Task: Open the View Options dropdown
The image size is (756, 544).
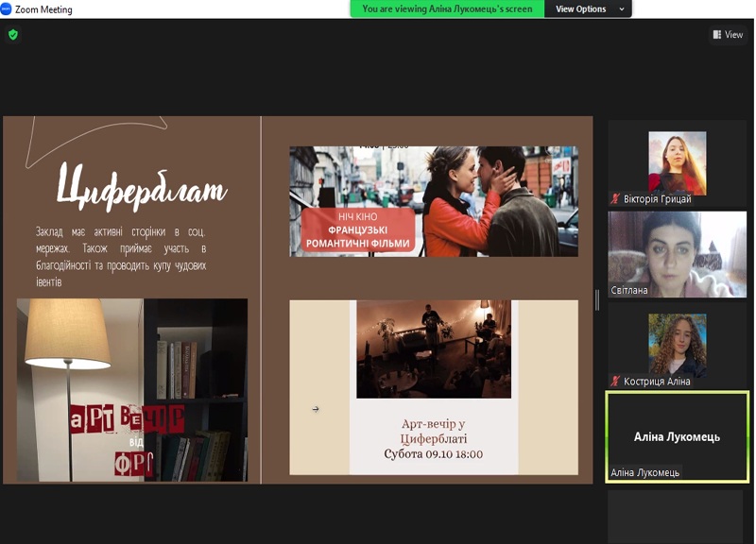Action: 580,9
